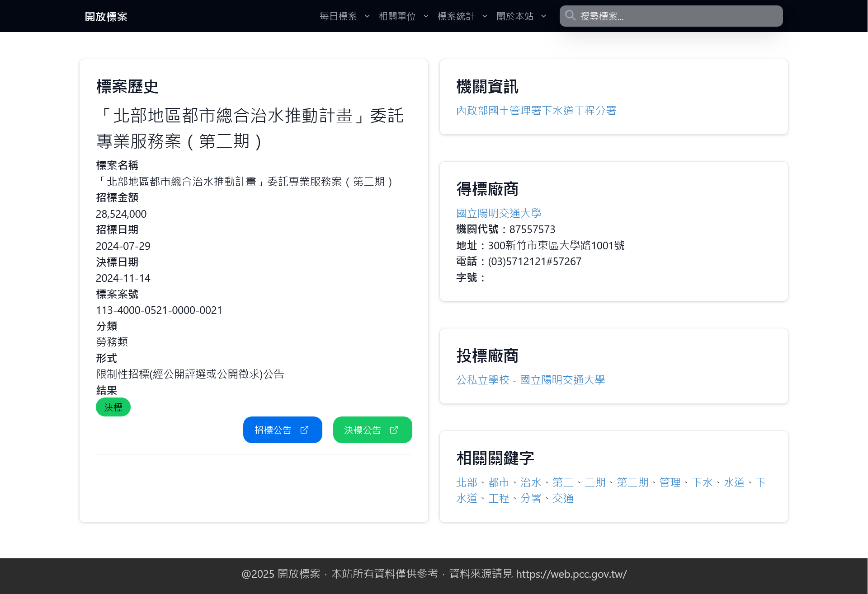Screen dimensions: 868x594
Task: Expand the 每日標案 dropdown chevron
Action: [x=367, y=16]
